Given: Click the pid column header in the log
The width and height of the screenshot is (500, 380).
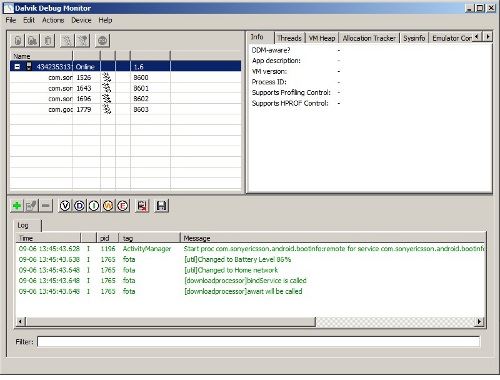Looking at the screenshot, I should tap(108, 238).
